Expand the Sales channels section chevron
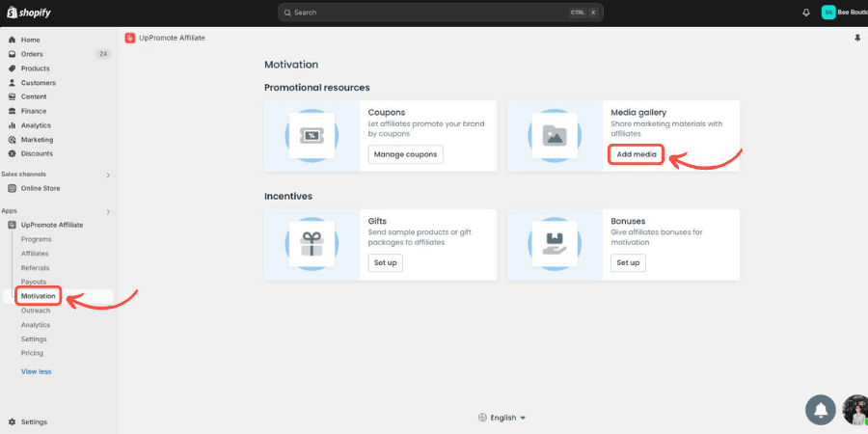The image size is (868, 434). tap(108, 175)
